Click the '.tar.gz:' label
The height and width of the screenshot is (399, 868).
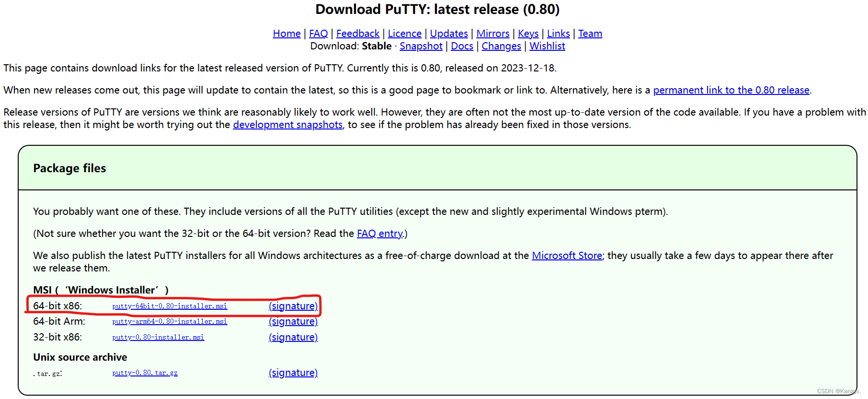pyautogui.click(x=47, y=374)
